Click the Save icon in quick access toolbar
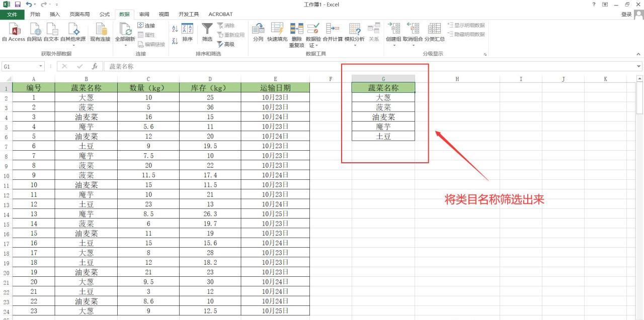 pyautogui.click(x=17, y=5)
